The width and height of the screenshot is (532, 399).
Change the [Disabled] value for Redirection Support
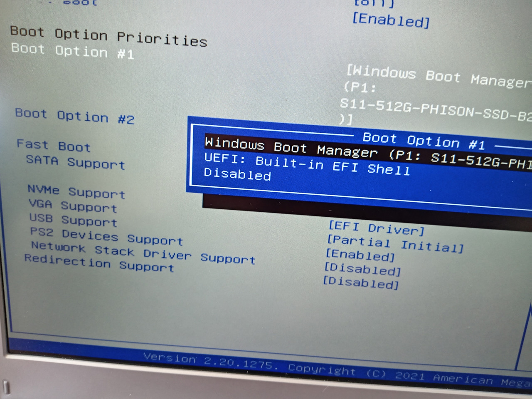(x=361, y=283)
